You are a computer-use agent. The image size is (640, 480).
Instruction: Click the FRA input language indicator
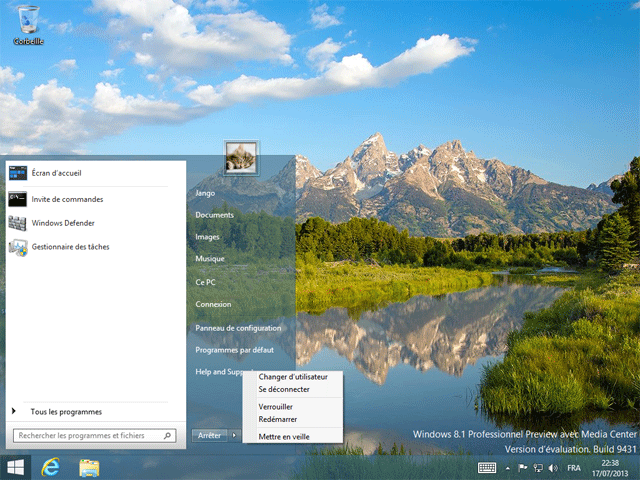[574, 467]
